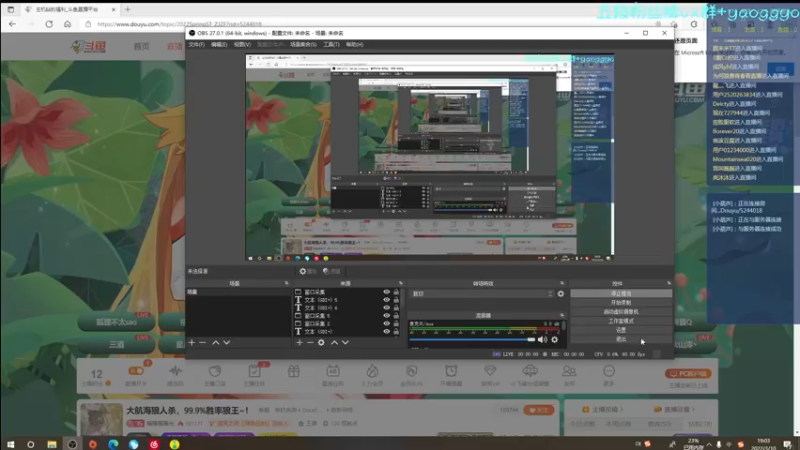Click the 退出 exit button in OBS
The width and height of the screenshot is (800, 450).
coord(621,339)
